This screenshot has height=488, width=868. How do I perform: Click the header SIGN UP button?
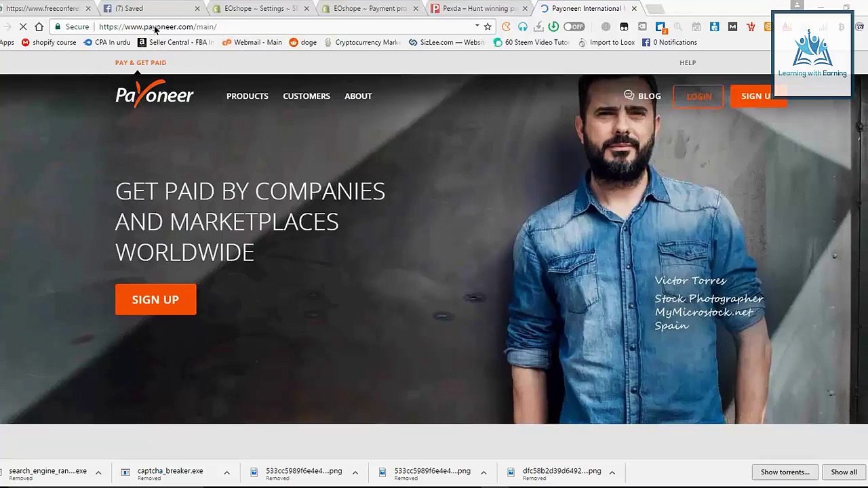pos(757,96)
